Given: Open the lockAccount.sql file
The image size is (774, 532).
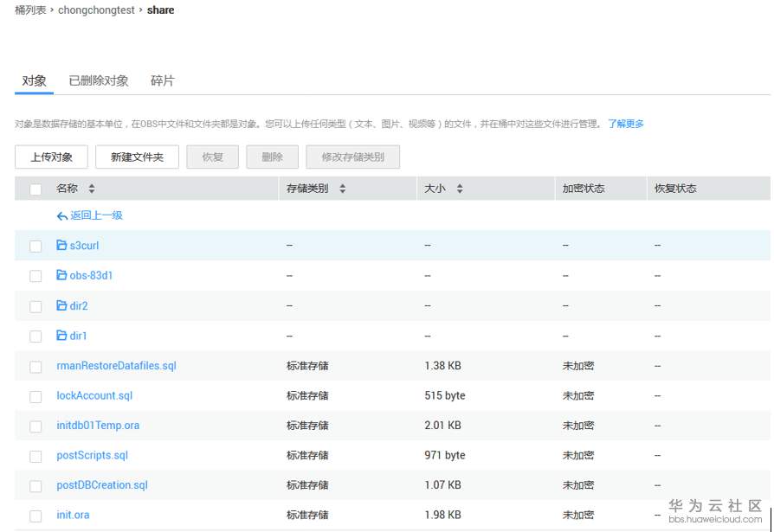Looking at the screenshot, I should point(94,395).
